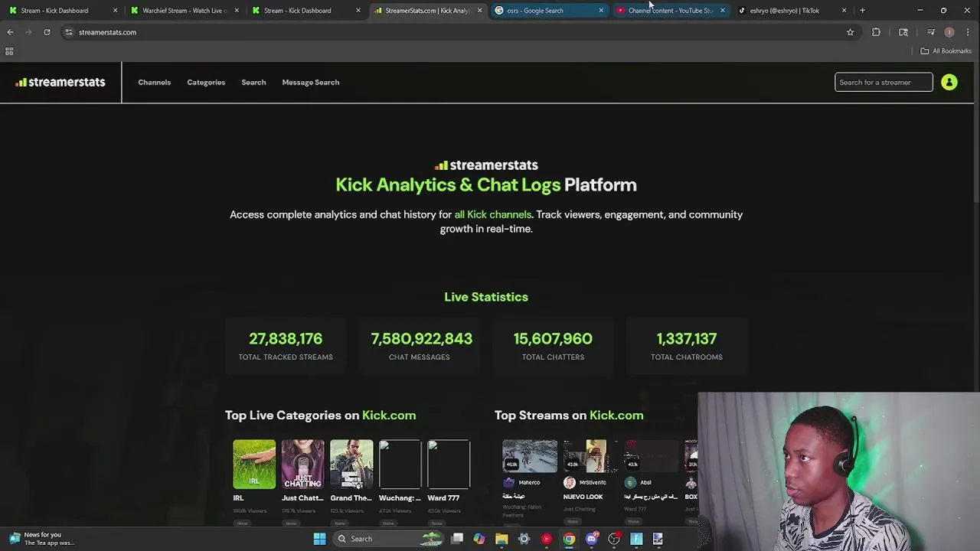Open Kick.com link in Top Streams heading

[x=616, y=416]
